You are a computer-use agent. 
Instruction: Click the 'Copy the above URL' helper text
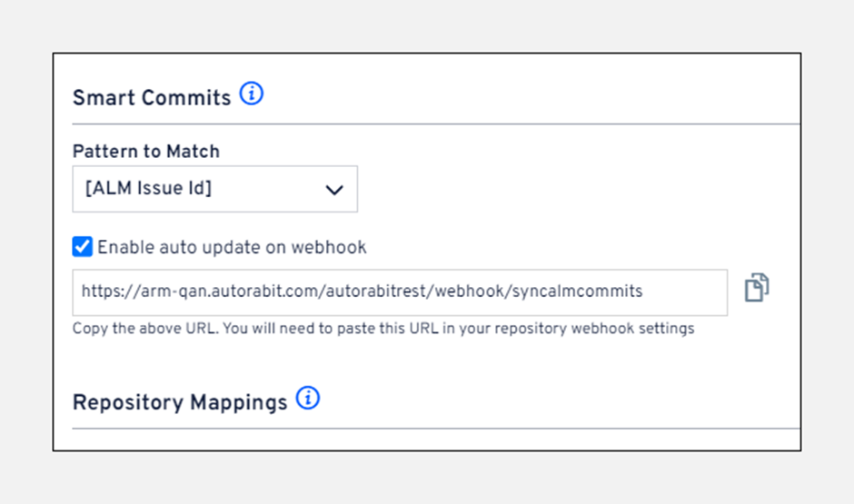coord(136,329)
